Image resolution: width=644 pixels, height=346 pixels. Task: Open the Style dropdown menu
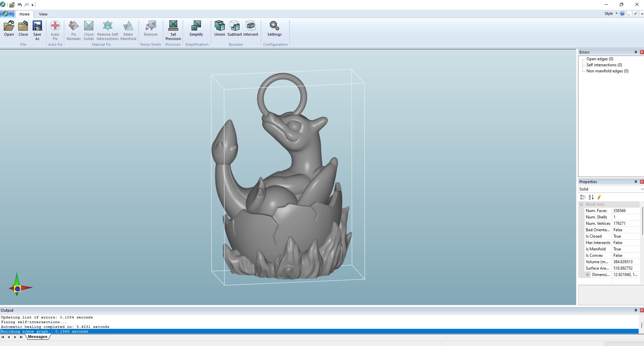(611, 13)
